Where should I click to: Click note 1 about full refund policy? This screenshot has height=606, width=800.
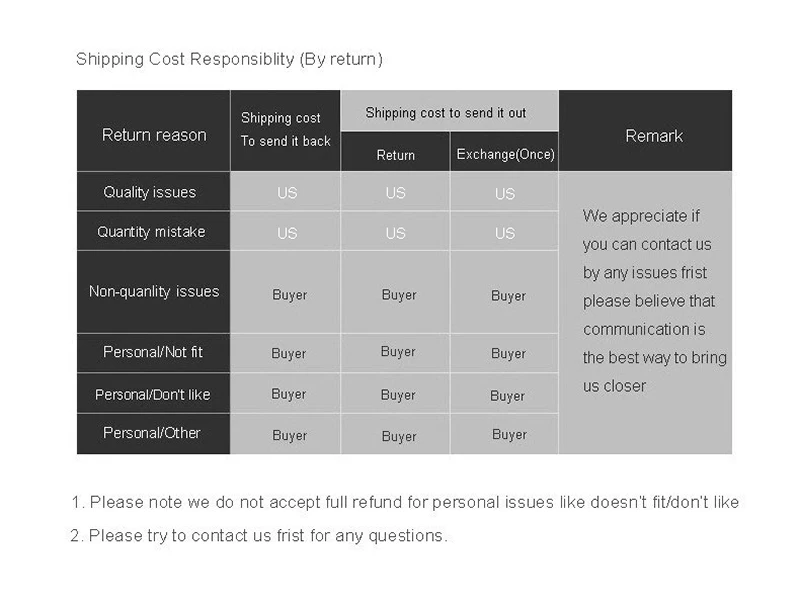pyautogui.click(x=405, y=502)
